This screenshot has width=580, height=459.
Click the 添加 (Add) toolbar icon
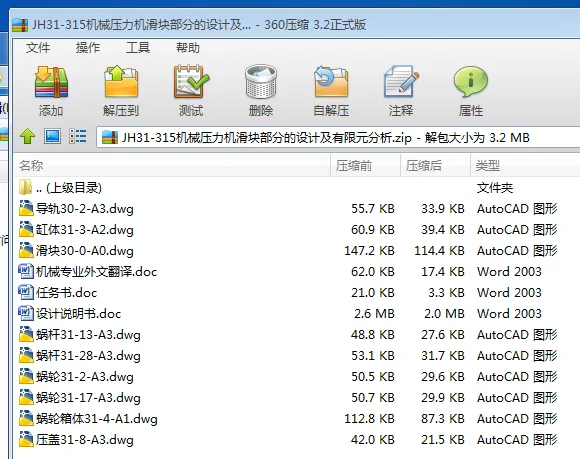[x=51, y=82]
